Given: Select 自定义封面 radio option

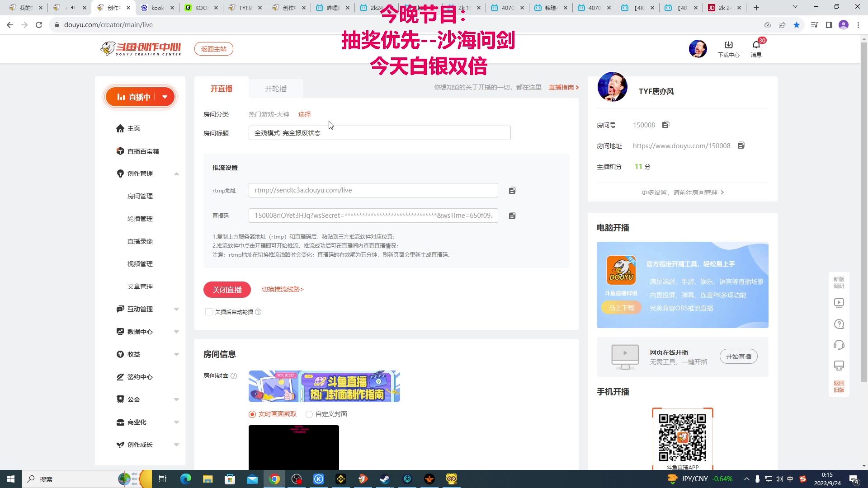Looking at the screenshot, I should tap(309, 414).
